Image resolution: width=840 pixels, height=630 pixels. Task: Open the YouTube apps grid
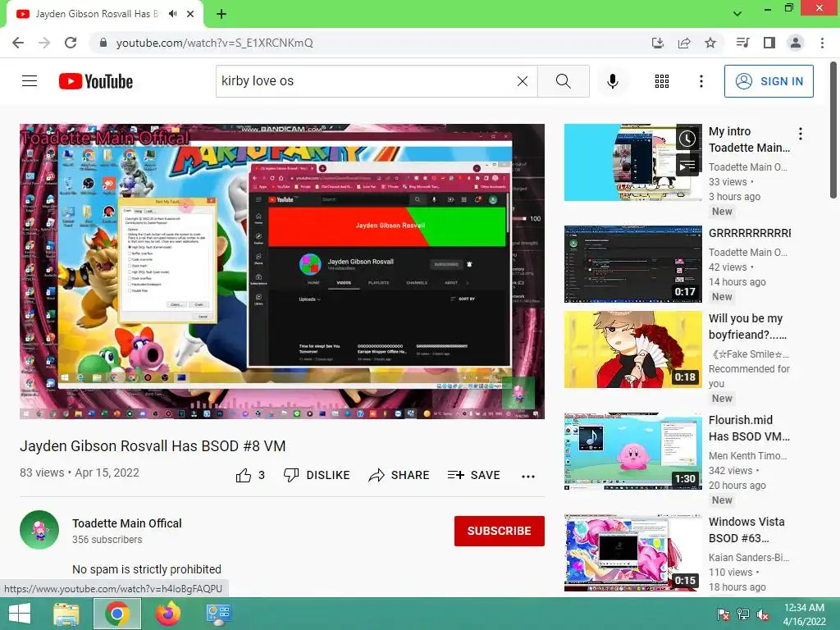662,81
